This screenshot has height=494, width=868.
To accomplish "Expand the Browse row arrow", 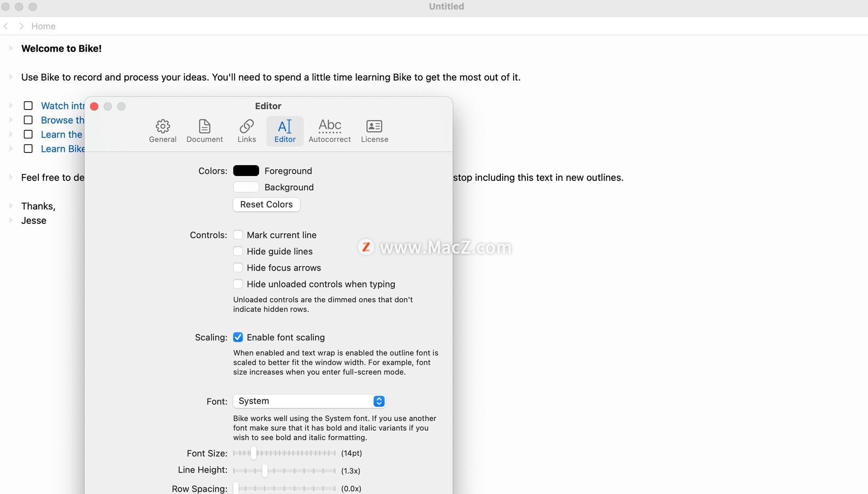I will (x=11, y=120).
